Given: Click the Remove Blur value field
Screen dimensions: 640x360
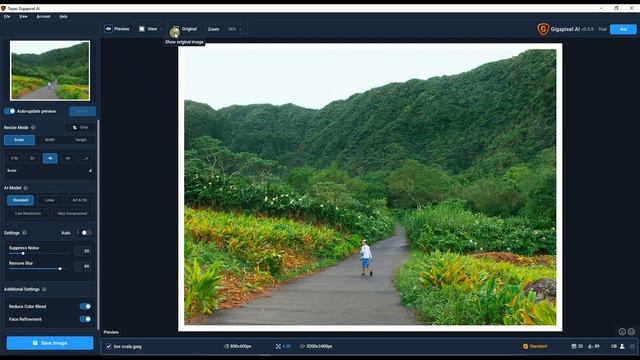Looking at the screenshot, I should (x=83, y=266).
